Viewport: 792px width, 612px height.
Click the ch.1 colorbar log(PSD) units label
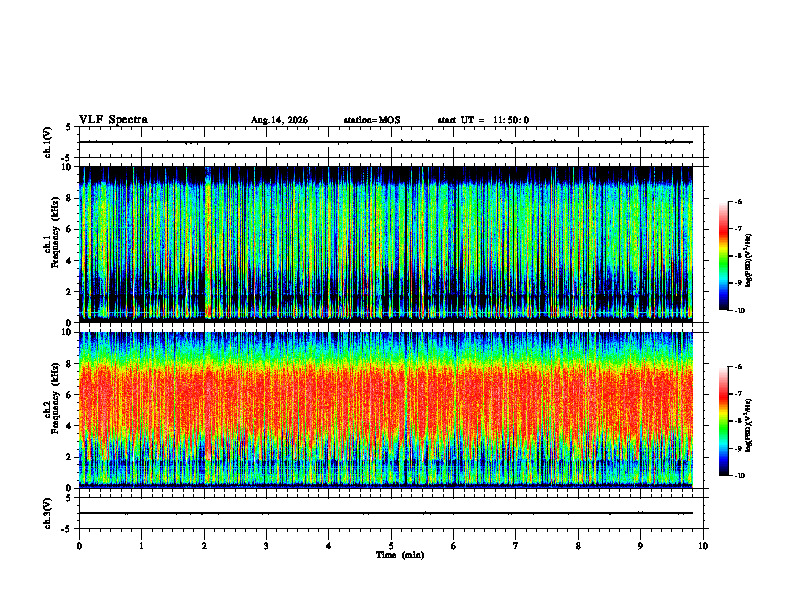748,261
